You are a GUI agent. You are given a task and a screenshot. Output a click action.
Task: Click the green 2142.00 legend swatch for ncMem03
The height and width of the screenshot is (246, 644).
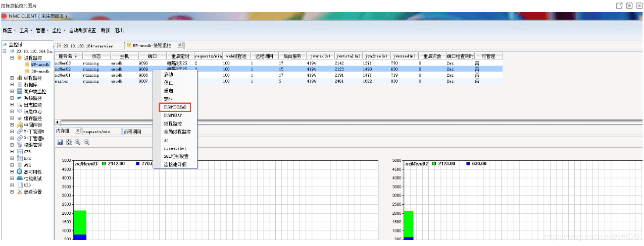coord(104,164)
